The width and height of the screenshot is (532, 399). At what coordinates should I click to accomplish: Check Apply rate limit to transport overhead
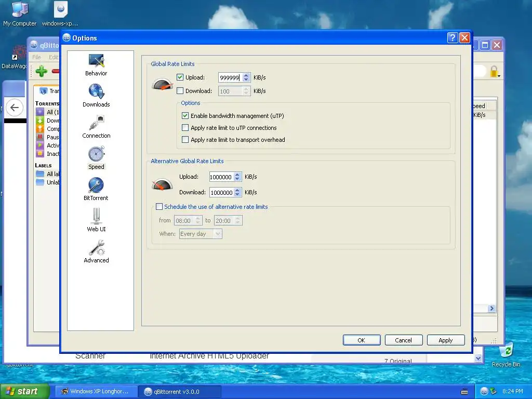(x=185, y=139)
